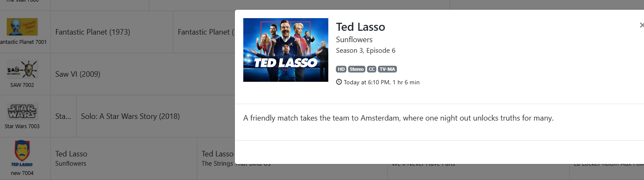Viewport: 644px width, 180px height.
Task: Click the Fantastic Planet channel logo
Action: [x=22, y=27]
